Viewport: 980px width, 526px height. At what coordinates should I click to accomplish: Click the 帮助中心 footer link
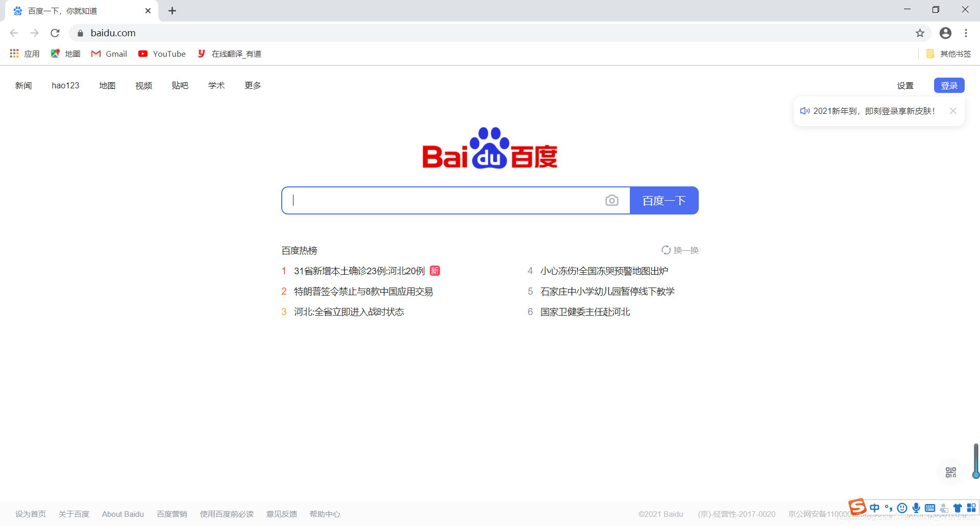[325, 514]
